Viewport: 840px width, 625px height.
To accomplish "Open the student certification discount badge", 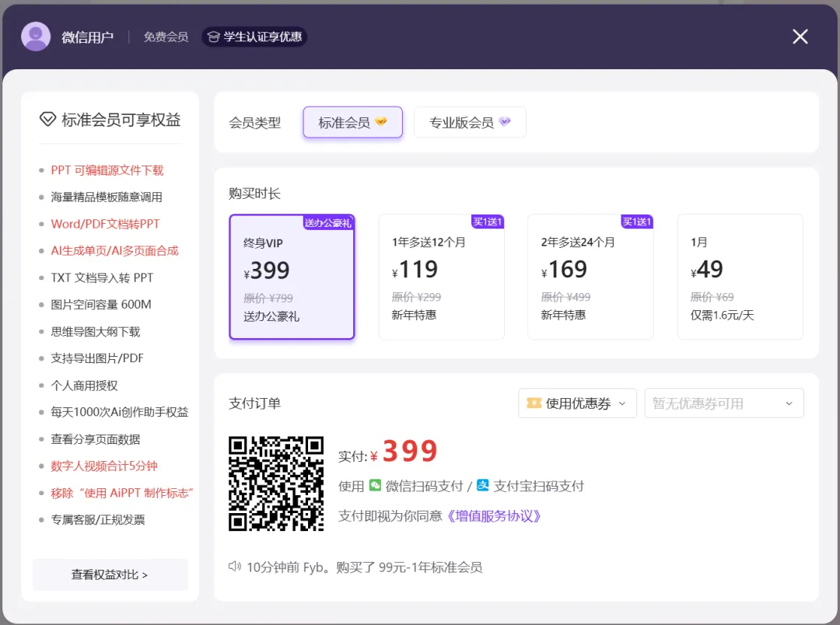I will click(254, 37).
